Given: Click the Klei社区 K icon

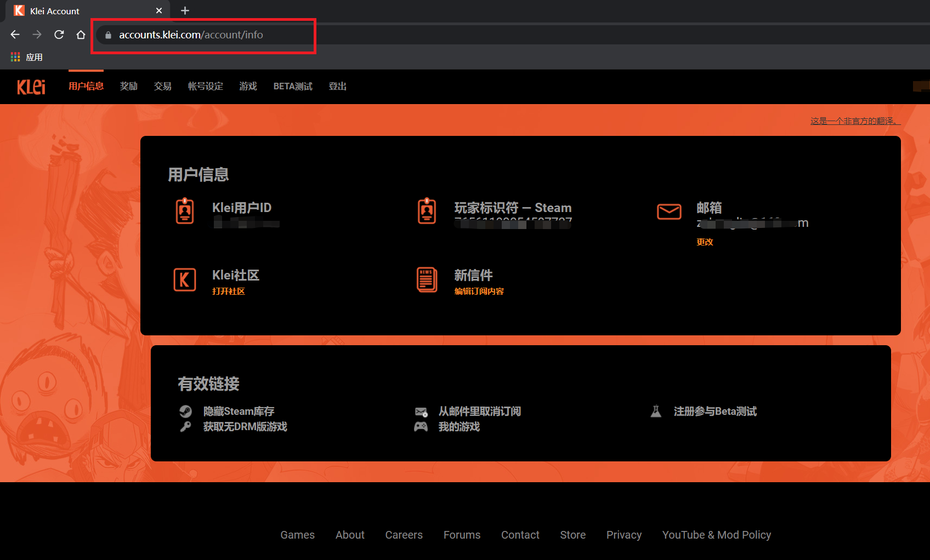Looking at the screenshot, I should [185, 279].
